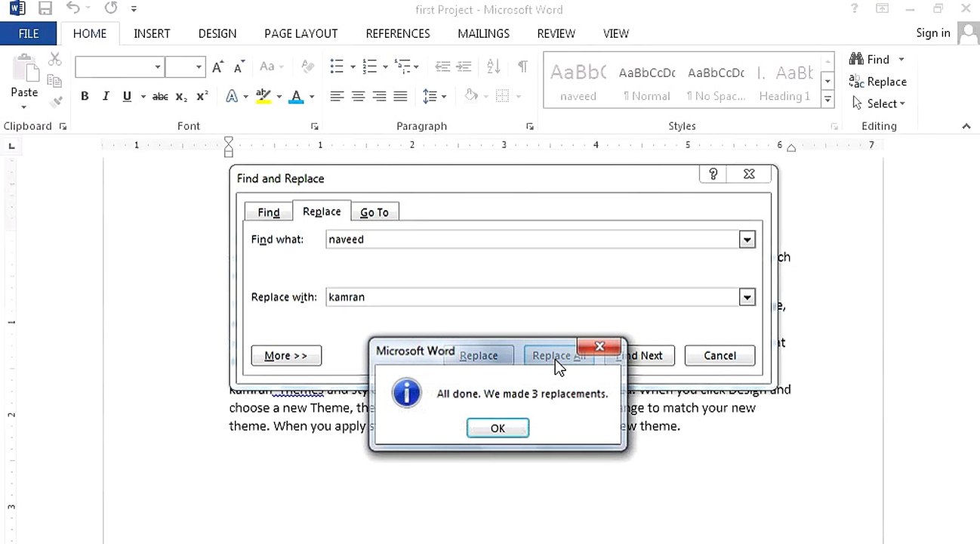Toggle Strikethrough formatting
The height and width of the screenshot is (544, 980).
coord(160,97)
